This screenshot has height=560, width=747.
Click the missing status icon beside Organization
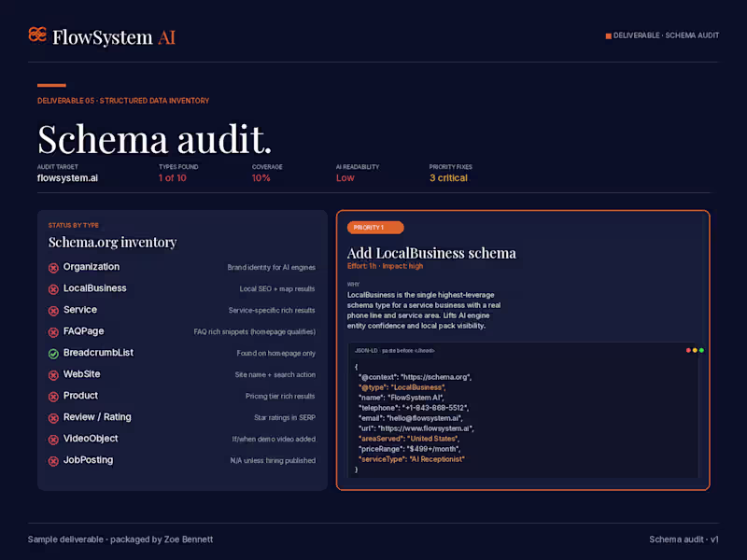click(53, 268)
